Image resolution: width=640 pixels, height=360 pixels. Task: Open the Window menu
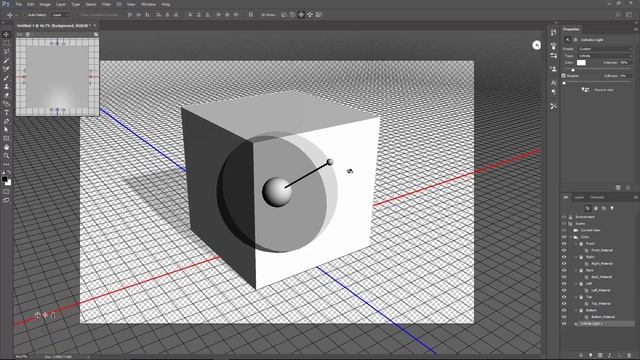(x=148, y=4)
